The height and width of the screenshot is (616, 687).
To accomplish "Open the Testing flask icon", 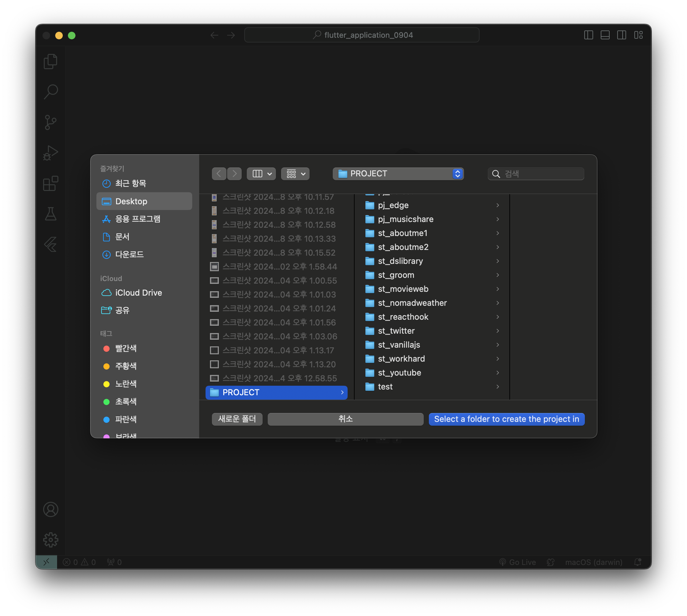I will click(x=51, y=214).
